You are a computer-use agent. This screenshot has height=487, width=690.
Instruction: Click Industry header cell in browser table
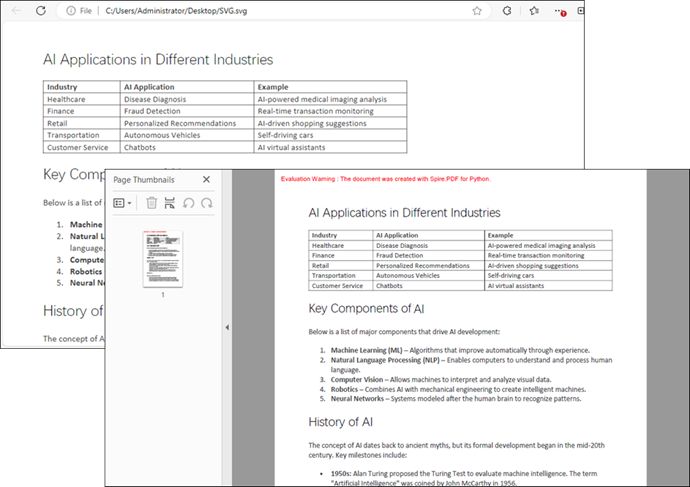(x=81, y=87)
